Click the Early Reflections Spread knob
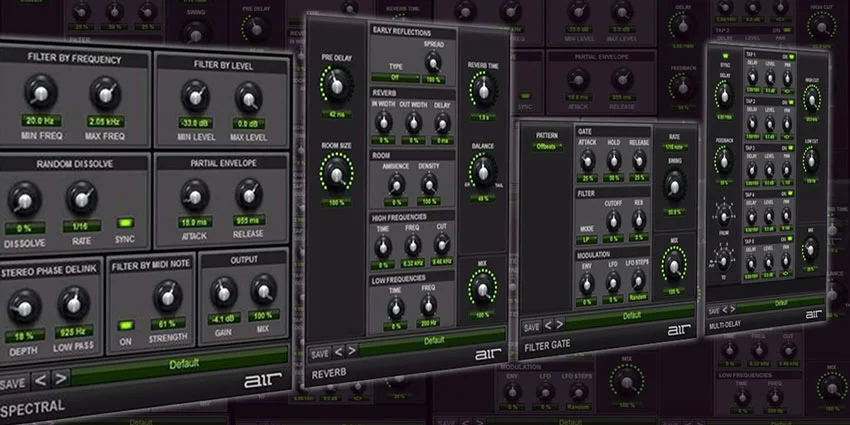Viewport: 850px width, 425px height. pos(433,62)
